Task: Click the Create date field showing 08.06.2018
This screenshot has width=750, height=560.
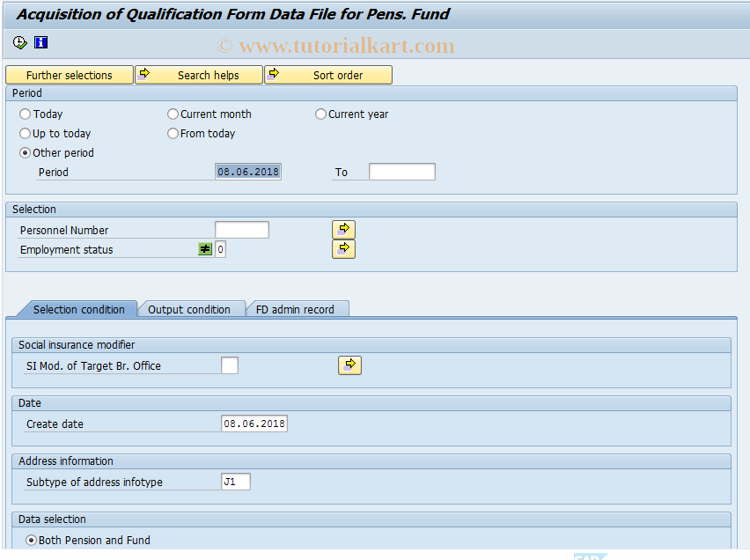Action: coord(254,423)
